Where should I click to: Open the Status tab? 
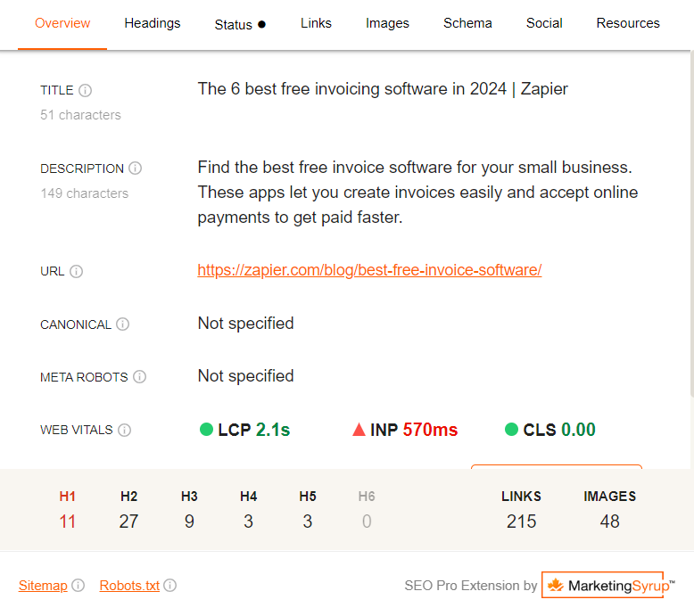(240, 24)
